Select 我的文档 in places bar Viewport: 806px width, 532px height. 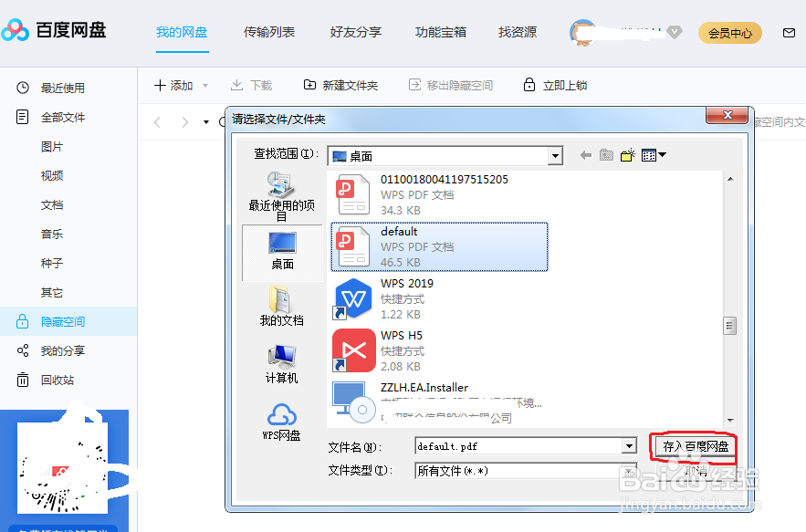282,306
